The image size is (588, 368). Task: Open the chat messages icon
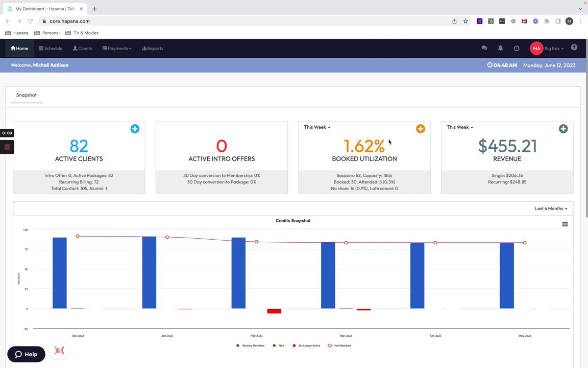click(x=484, y=48)
